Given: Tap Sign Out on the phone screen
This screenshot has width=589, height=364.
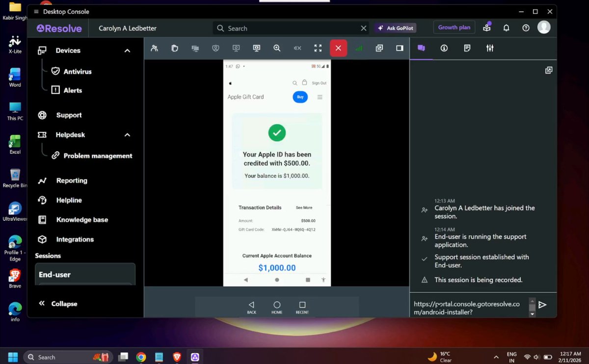Looking at the screenshot, I should [x=319, y=83].
